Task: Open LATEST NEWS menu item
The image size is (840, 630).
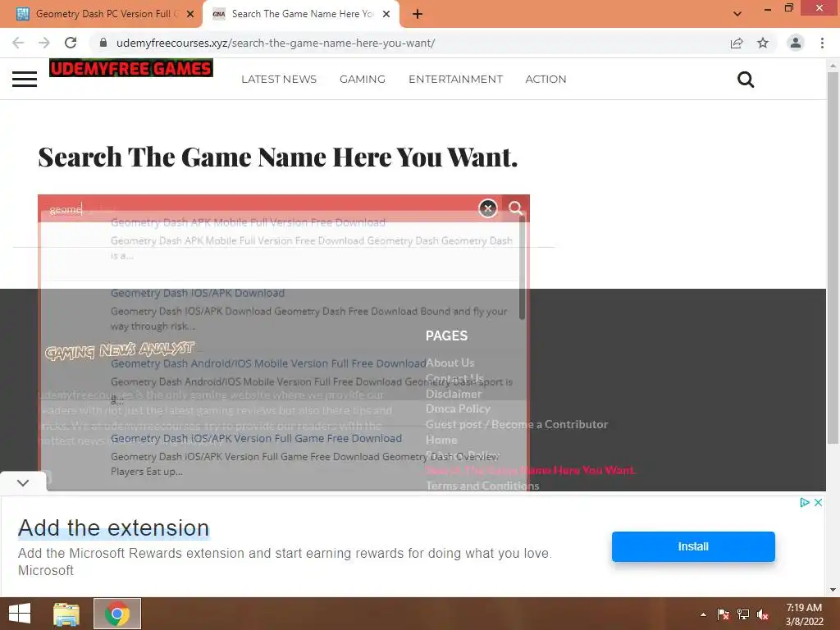Action: coord(279,80)
